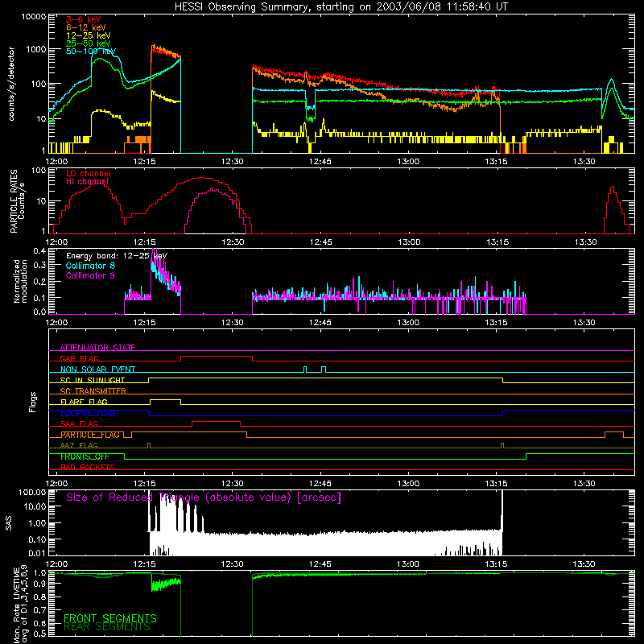
Task: Click the 0.9 tick on livetime axis
Action: point(39,584)
